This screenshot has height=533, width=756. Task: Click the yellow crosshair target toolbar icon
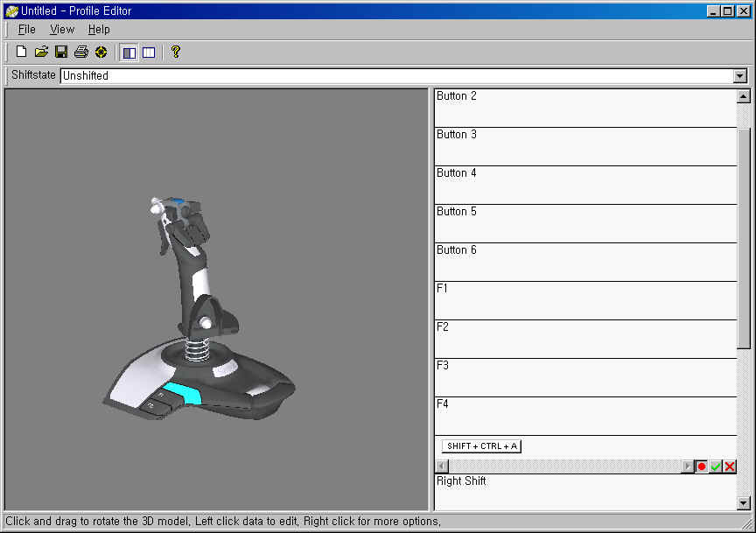click(x=101, y=53)
